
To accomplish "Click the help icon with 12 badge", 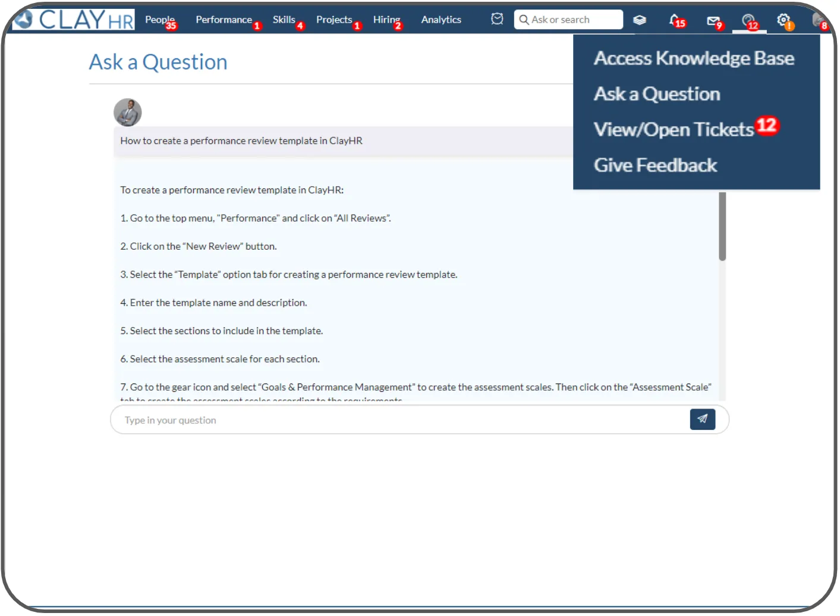I will click(x=749, y=22).
